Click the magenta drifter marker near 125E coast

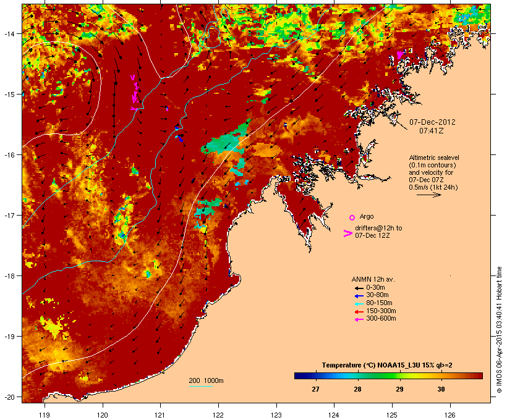pos(400,54)
